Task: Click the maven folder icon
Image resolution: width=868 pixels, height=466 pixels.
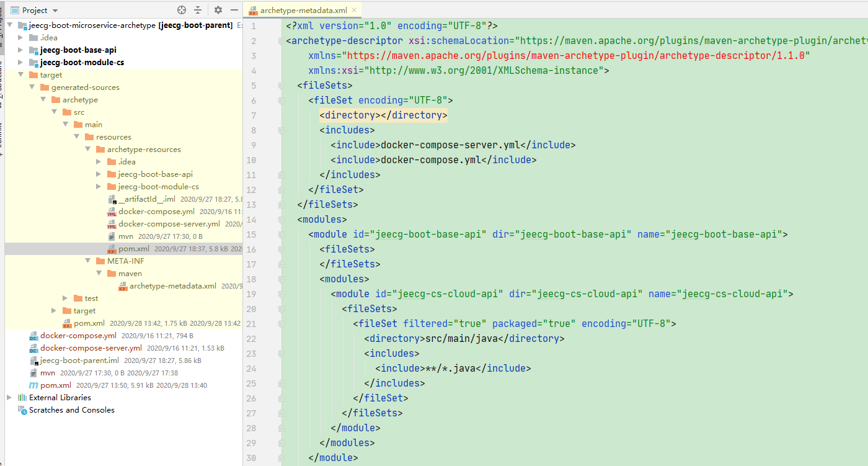Action: (x=112, y=274)
